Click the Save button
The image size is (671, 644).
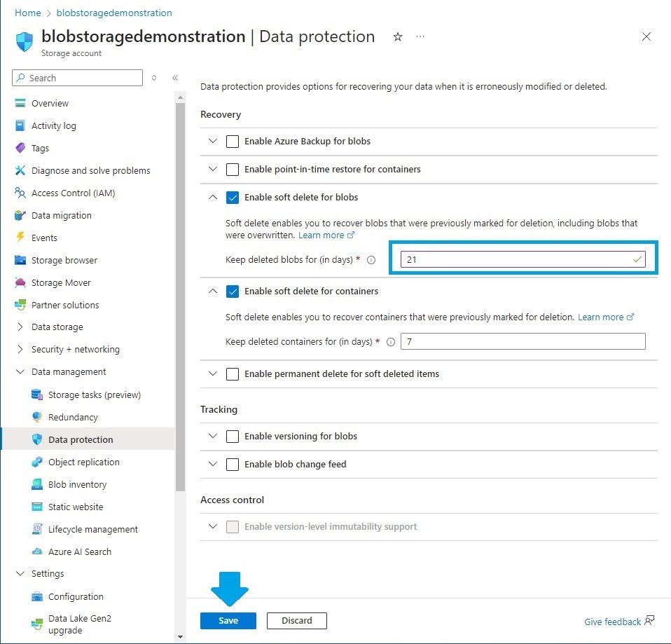(x=228, y=620)
